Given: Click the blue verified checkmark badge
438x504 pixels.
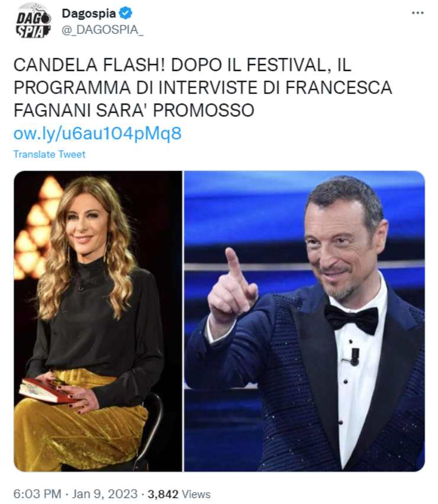Looking at the screenshot, I should coord(125,13).
